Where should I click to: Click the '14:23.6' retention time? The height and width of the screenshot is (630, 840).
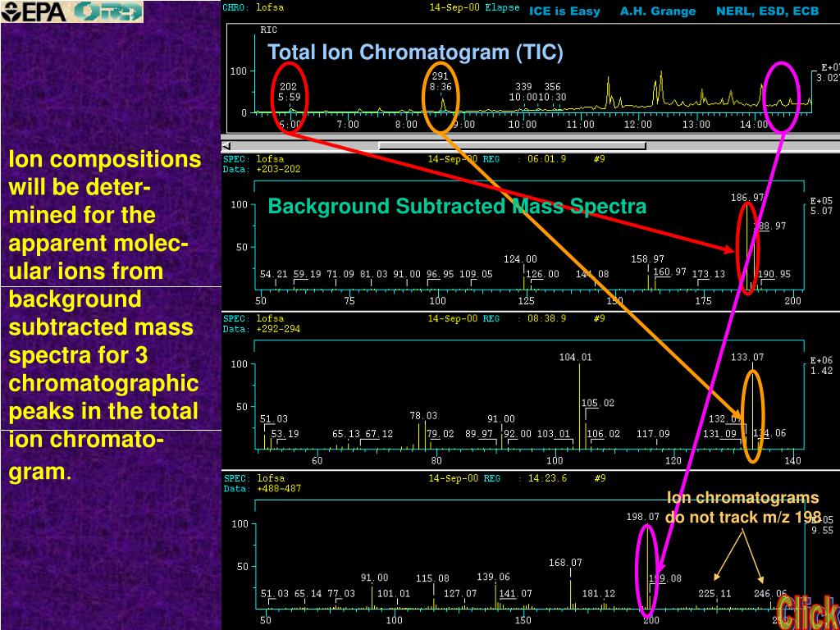[547, 478]
